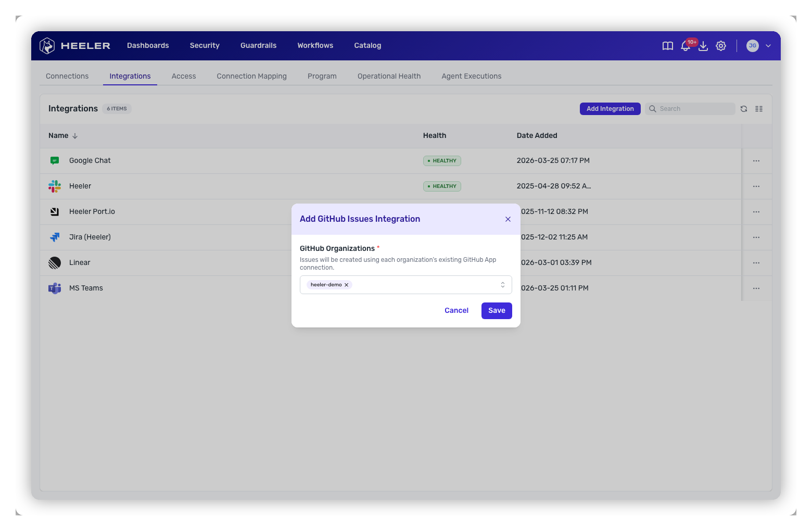
Task: Sort by the Name column header
Action: (x=63, y=136)
